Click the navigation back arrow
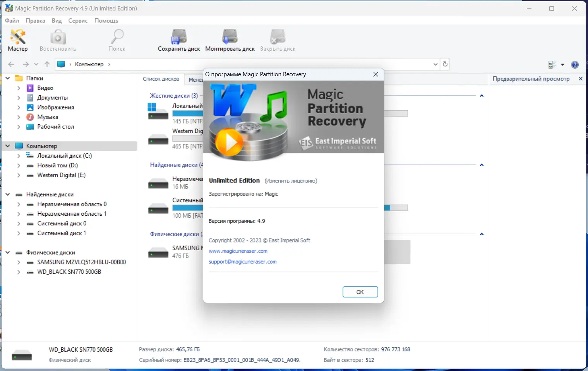Viewport: 588px width, 371px height. click(x=11, y=64)
